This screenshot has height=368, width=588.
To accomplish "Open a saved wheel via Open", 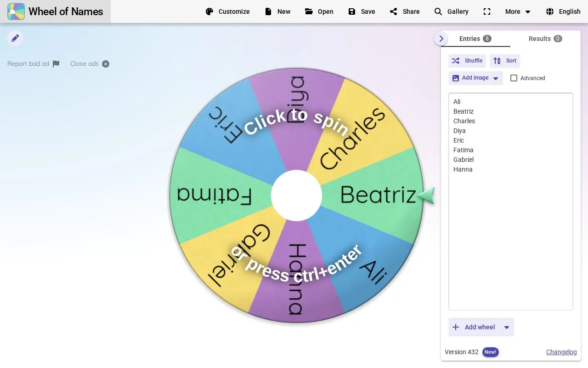I will [x=319, y=11].
